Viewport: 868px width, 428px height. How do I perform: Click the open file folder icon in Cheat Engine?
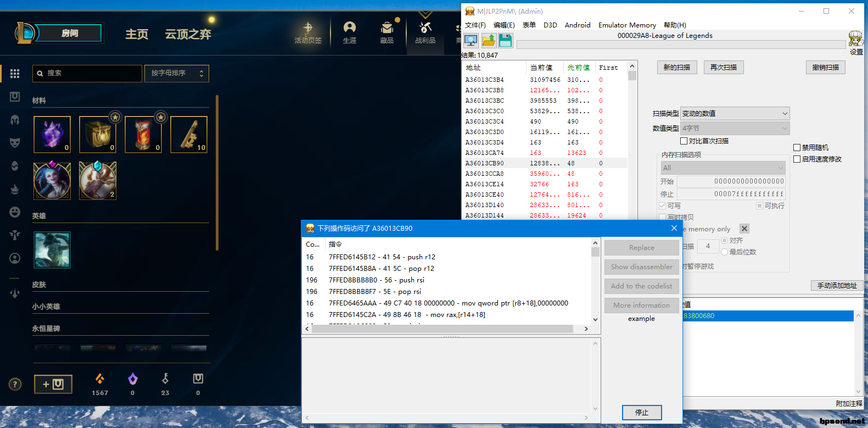pyautogui.click(x=489, y=40)
